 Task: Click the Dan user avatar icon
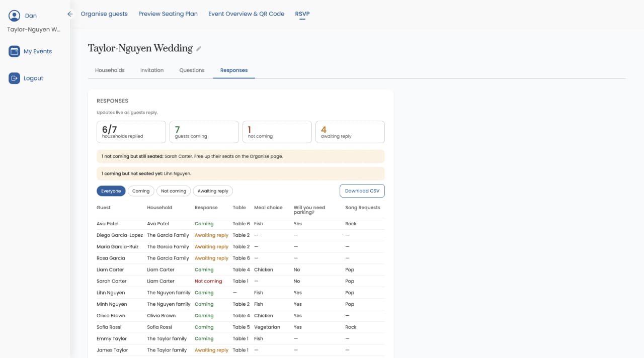(x=14, y=16)
